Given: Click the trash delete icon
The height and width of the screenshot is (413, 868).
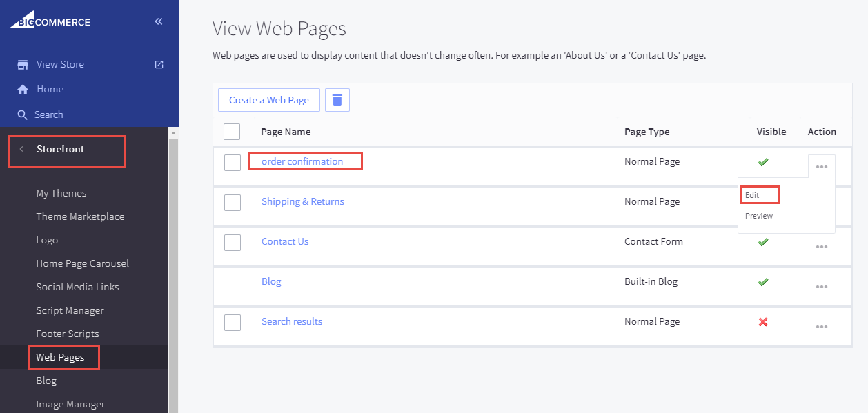Looking at the screenshot, I should point(337,100).
